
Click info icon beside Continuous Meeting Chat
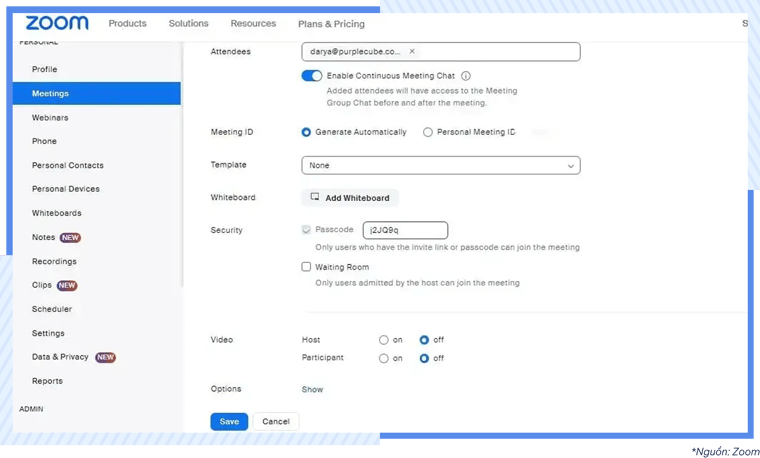click(466, 76)
